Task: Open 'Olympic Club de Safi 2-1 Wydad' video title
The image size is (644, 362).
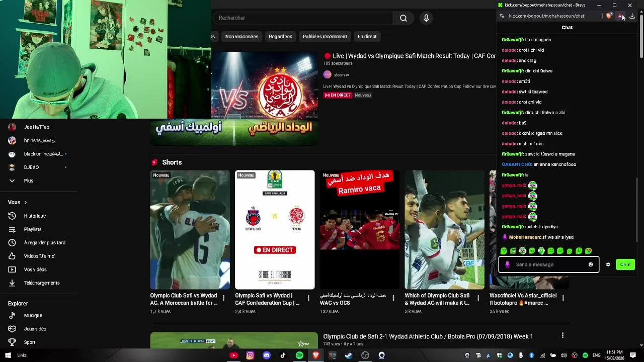Action: (428, 336)
